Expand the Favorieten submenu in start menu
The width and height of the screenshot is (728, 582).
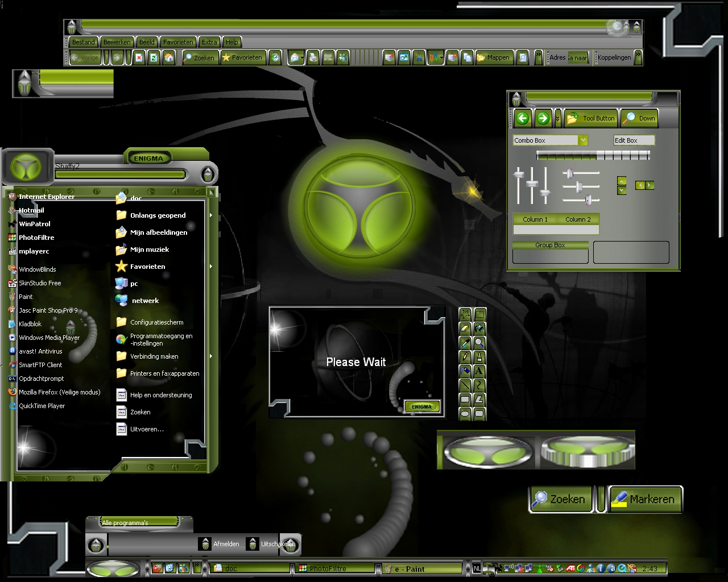[x=210, y=267]
